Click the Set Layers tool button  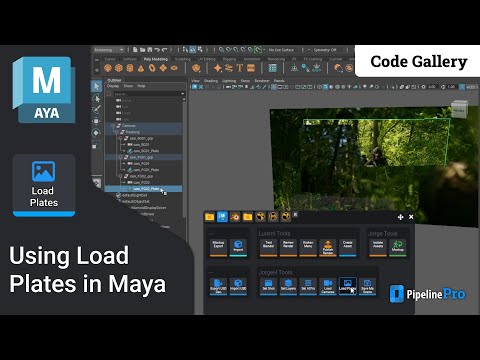[x=288, y=286]
